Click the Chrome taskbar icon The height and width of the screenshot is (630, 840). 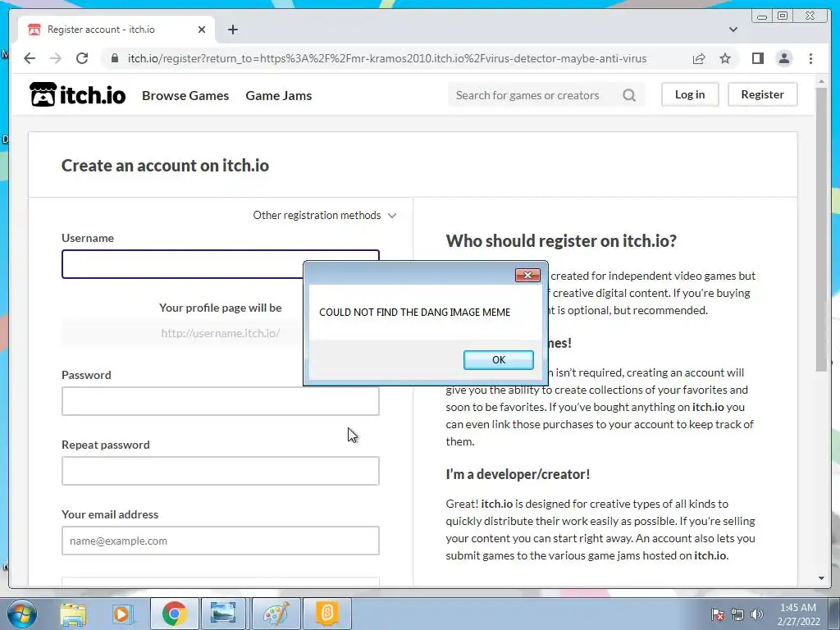click(x=174, y=614)
